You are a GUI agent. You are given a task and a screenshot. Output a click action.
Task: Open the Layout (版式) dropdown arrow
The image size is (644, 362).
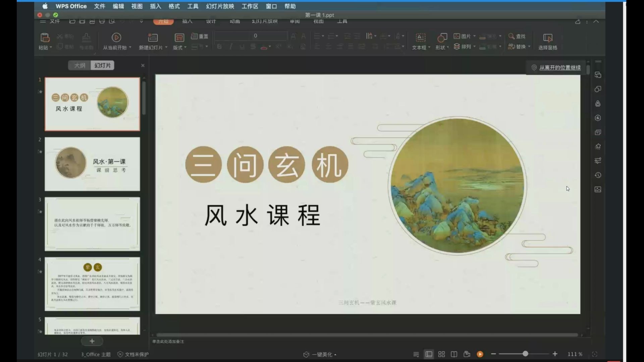point(185,48)
